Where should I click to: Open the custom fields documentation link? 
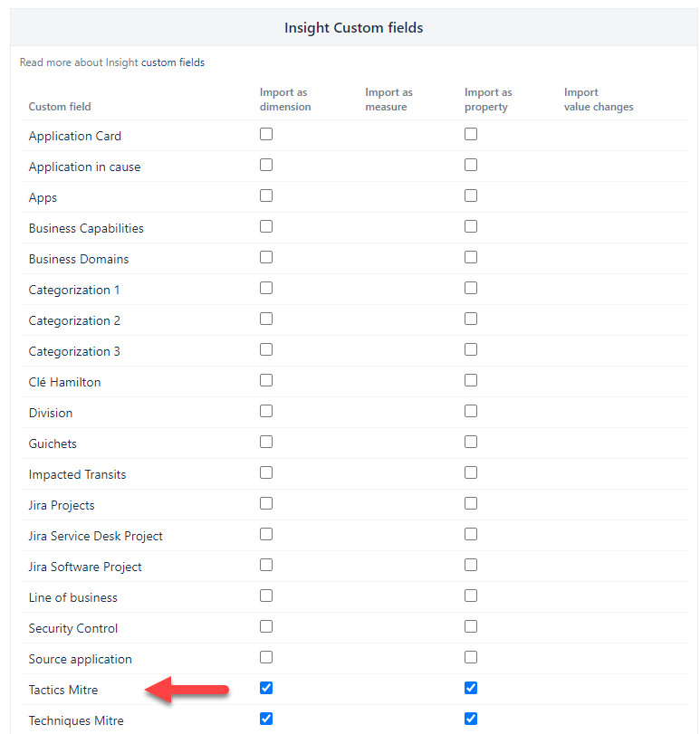pyautogui.click(x=172, y=62)
